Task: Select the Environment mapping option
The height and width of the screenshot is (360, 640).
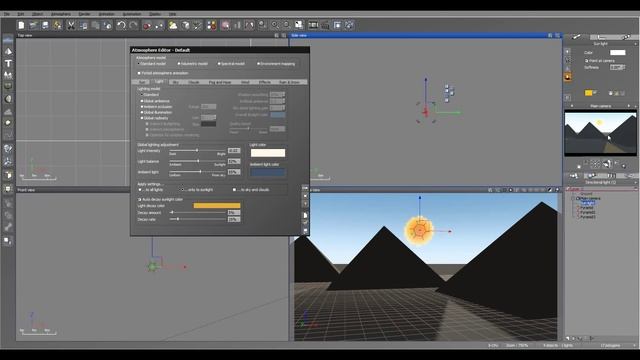Action: [276, 64]
